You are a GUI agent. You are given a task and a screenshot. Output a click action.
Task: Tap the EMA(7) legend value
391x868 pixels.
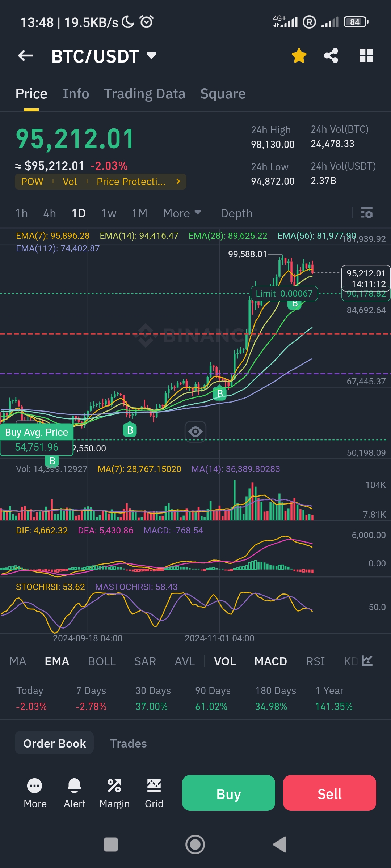[52, 236]
